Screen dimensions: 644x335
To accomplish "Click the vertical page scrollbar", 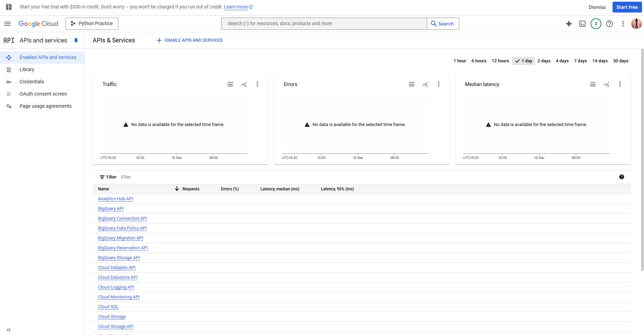I will [642, 160].
